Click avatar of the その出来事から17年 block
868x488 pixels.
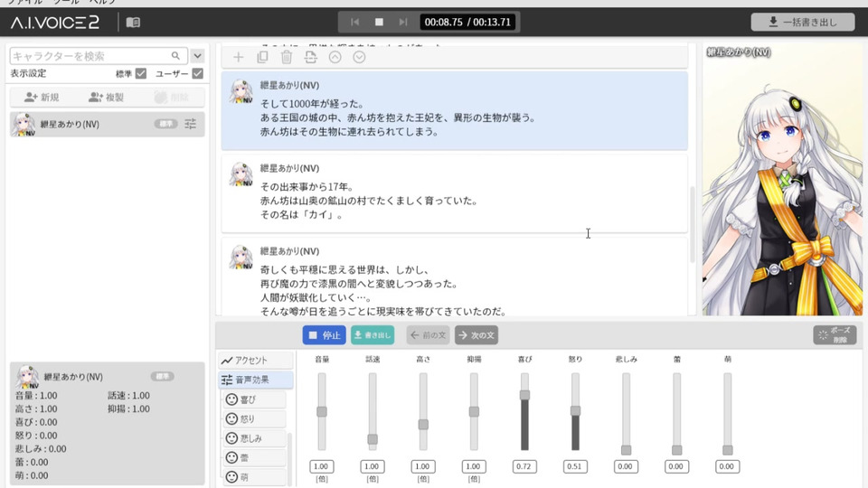pos(241,174)
